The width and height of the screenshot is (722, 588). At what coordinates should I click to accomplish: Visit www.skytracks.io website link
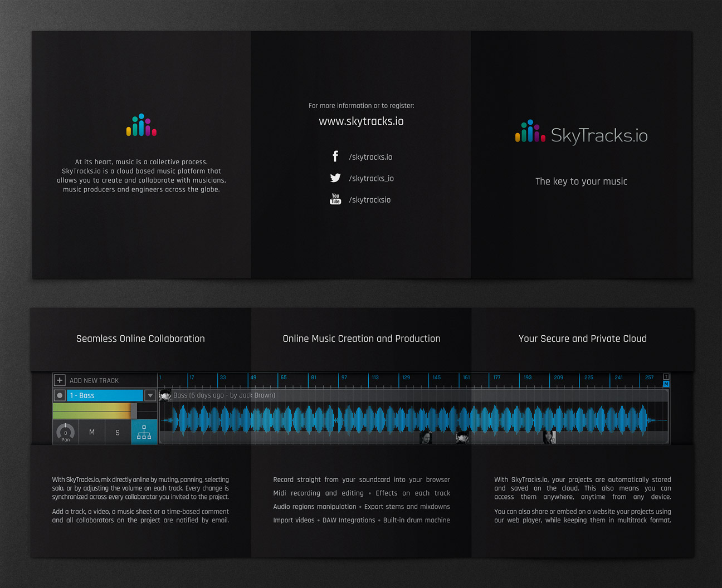pos(361,121)
